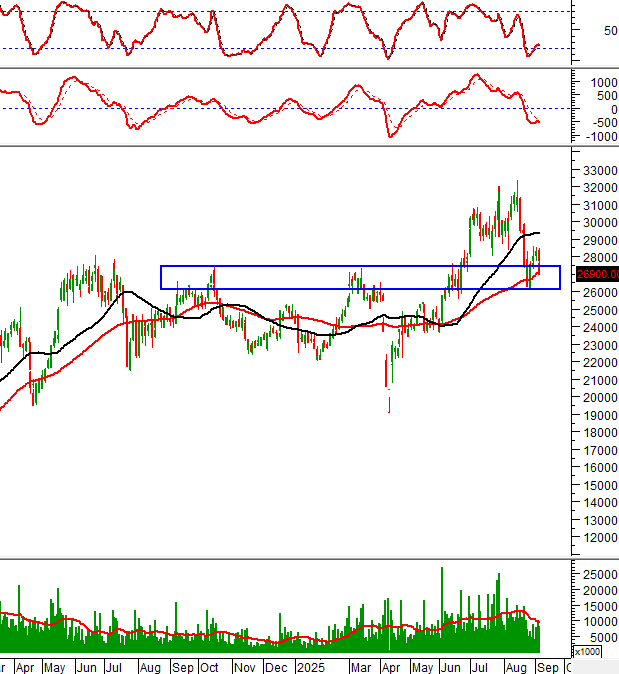Click the 33000 price axis label

point(596,170)
